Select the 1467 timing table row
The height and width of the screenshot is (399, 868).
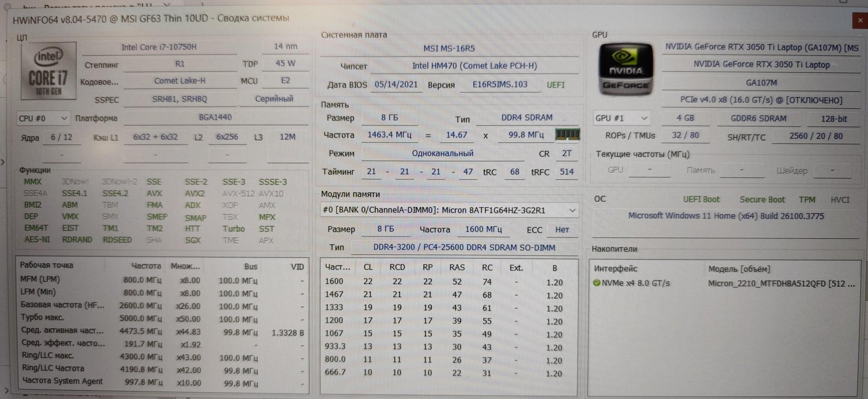449,294
